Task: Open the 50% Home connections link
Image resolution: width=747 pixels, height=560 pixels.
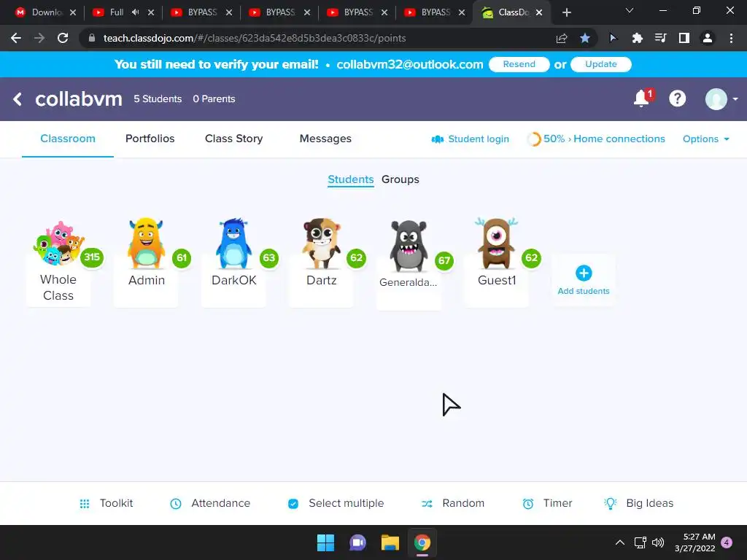Action: click(x=597, y=139)
